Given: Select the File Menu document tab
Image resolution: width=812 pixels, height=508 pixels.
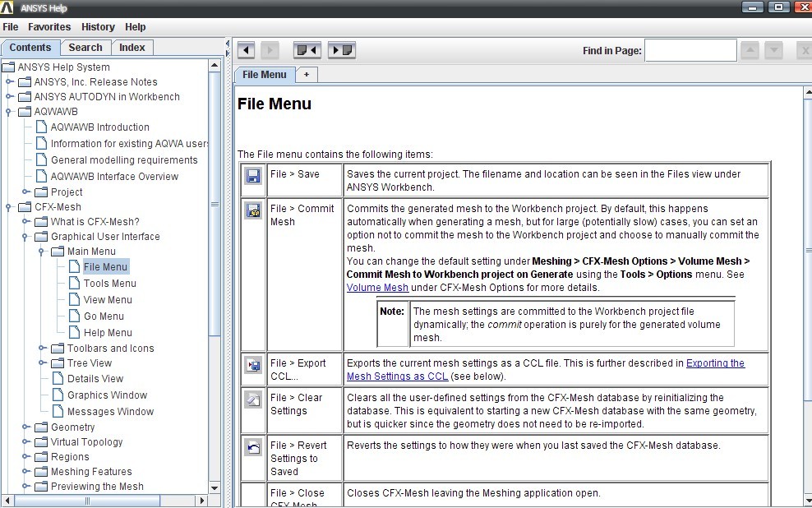Looking at the screenshot, I should click(x=264, y=75).
